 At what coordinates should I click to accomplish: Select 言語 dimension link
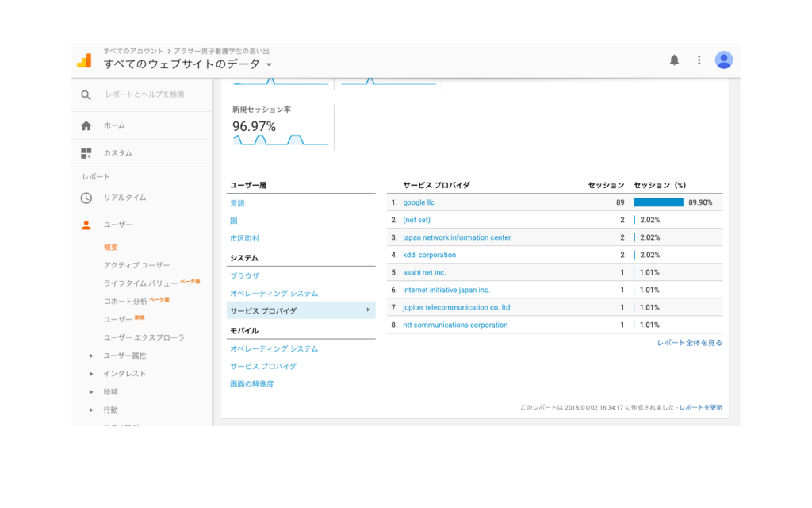[x=237, y=203]
